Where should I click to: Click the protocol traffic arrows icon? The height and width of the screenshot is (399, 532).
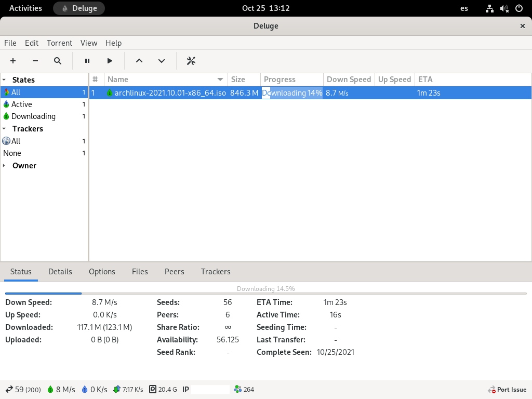coord(117,389)
